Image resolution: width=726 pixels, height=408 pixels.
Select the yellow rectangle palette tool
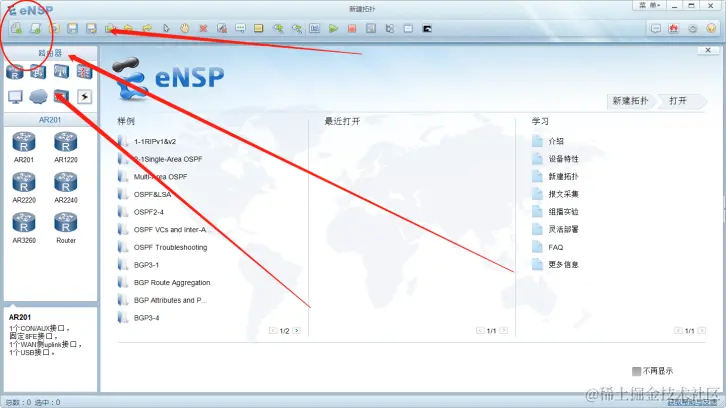pos(259,29)
